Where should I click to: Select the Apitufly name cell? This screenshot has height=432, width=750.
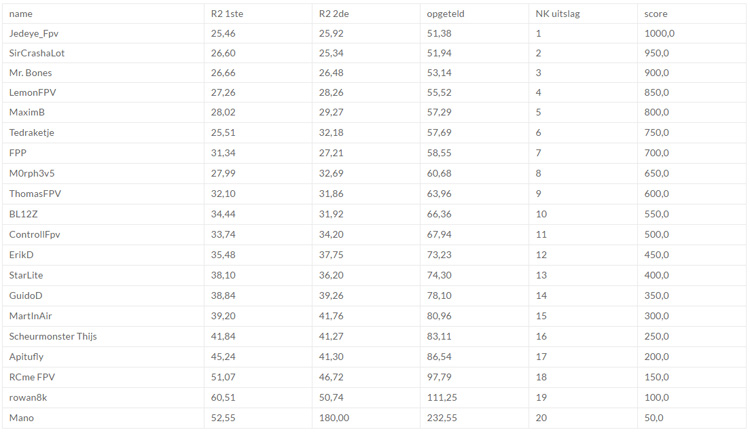(x=26, y=356)
